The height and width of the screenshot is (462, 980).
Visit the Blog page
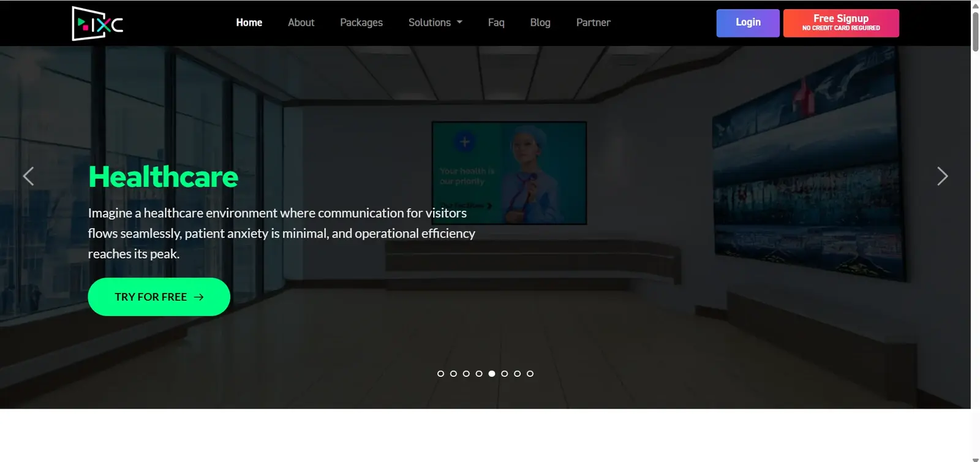[x=540, y=23]
